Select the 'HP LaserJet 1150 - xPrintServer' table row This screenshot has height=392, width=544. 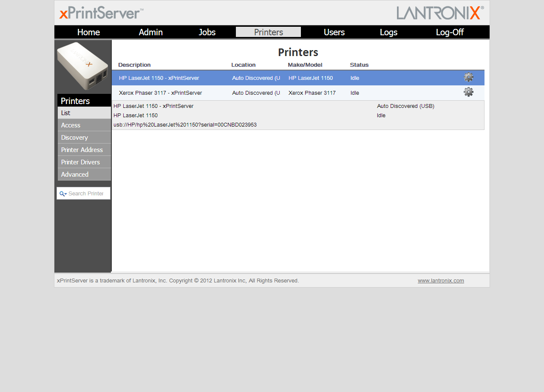(x=298, y=78)
